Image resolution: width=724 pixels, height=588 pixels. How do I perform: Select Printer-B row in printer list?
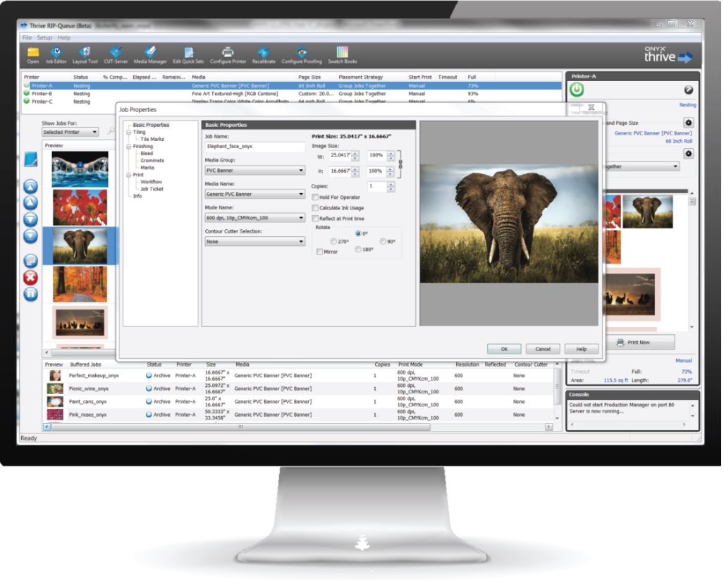291,94
